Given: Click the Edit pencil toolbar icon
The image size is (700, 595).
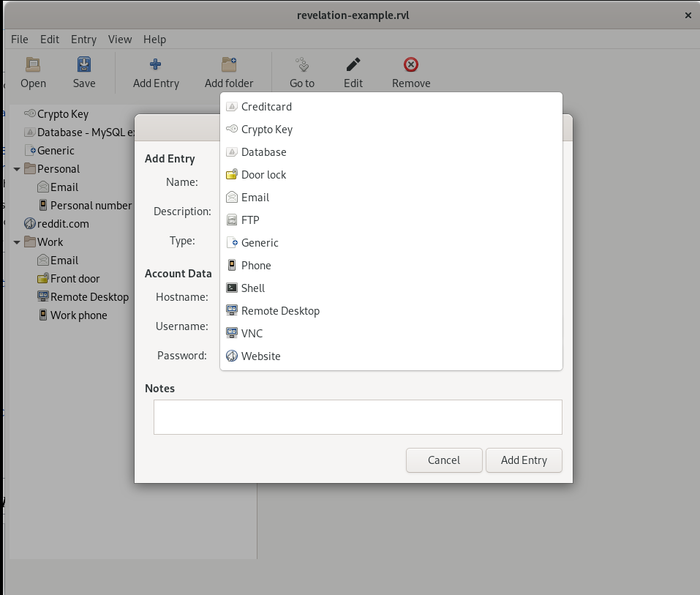Looking at the screenshot, I should (353, 65).
